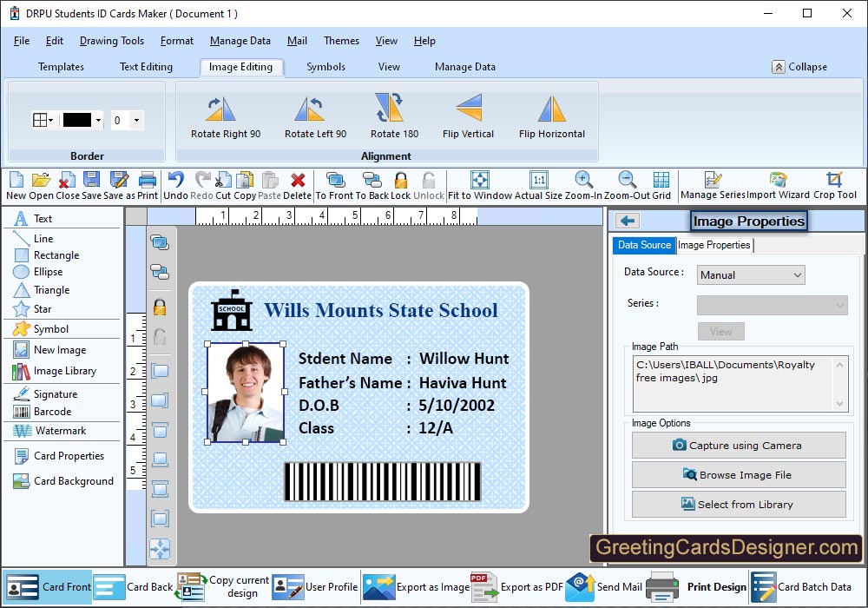This screenshot has height=608, width=868.
Task: Click Export as PDF
Action: pos(516,587)
